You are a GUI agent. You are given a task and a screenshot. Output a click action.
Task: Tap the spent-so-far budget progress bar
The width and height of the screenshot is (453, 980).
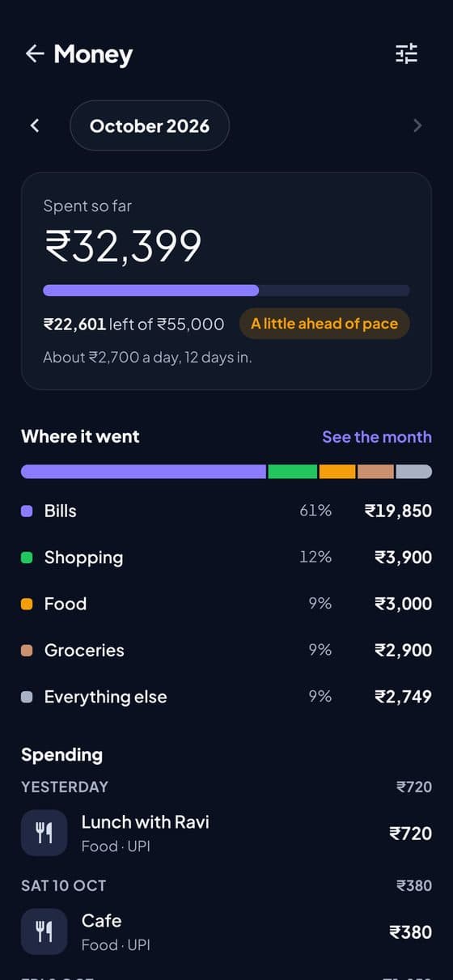tap(226, 291)
